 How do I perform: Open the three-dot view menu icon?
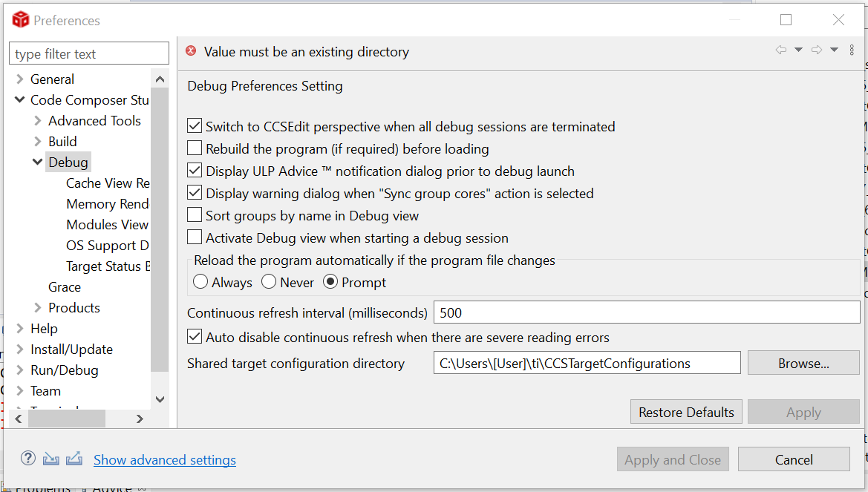852,50
